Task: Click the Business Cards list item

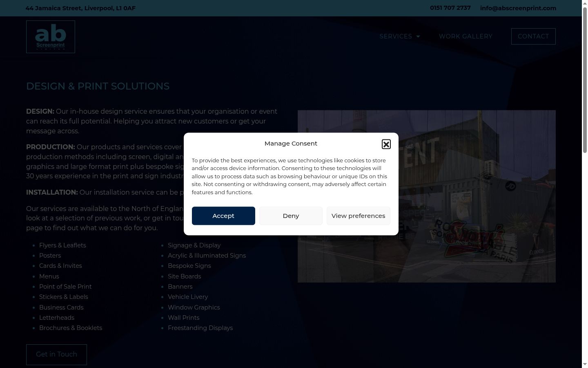Action: (61, 307)
